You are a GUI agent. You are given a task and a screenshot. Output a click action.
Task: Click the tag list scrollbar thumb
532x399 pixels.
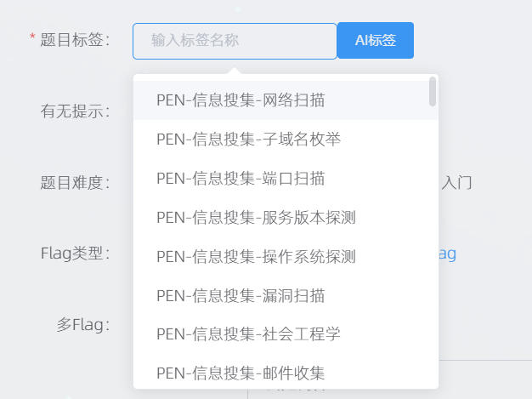tap(433, 92)
